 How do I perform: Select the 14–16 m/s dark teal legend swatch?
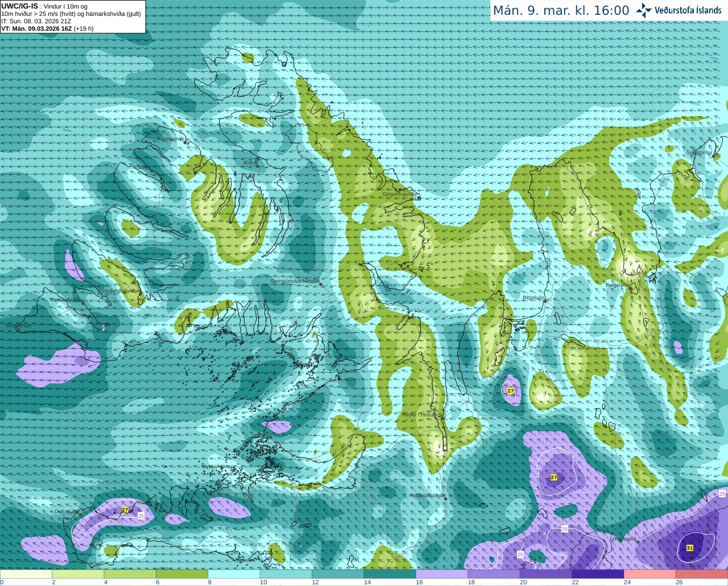pyautogui.click(x=390, y=574)
